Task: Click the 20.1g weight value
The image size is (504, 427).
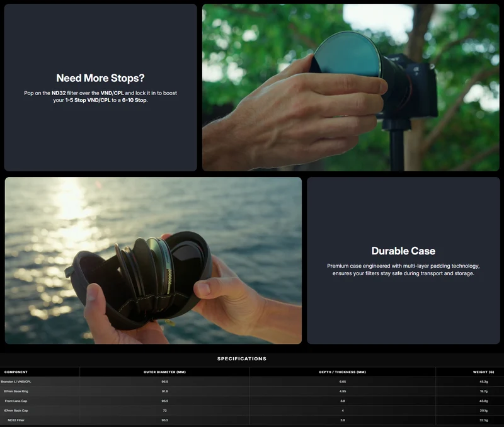Action: click(483, 411)
